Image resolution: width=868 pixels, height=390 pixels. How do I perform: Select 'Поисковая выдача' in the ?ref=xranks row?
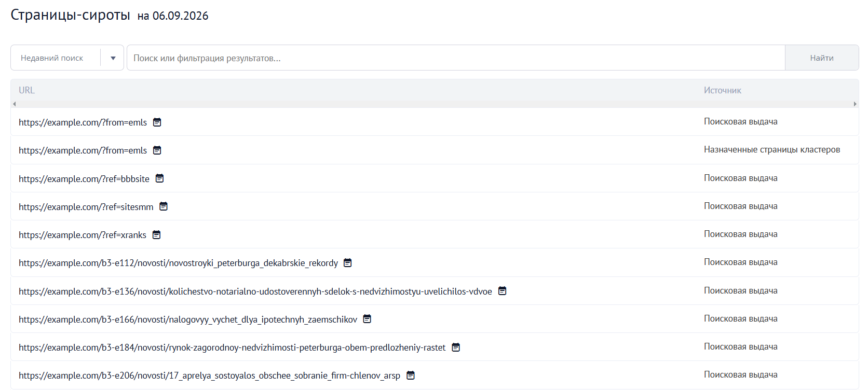click(741, 234)
